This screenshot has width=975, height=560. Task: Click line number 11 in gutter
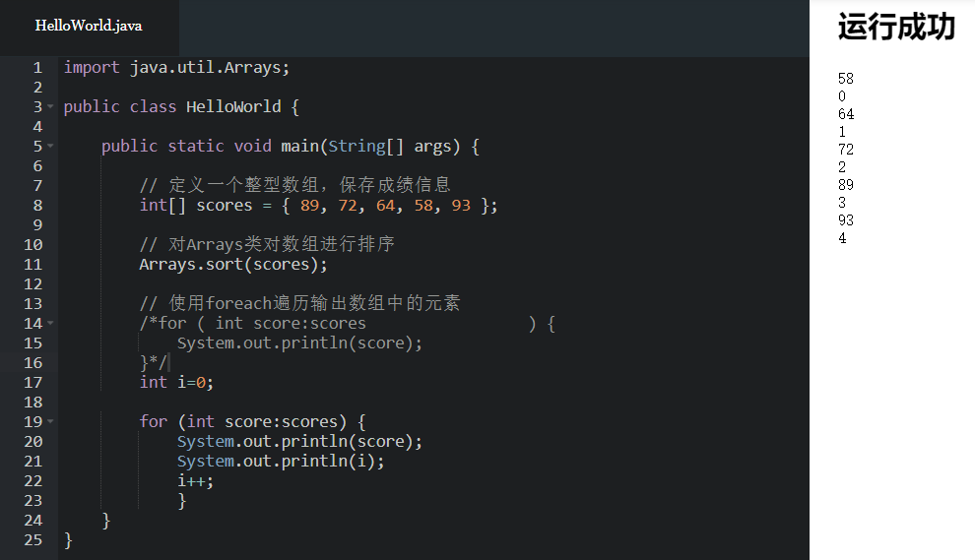pos(32,264)
